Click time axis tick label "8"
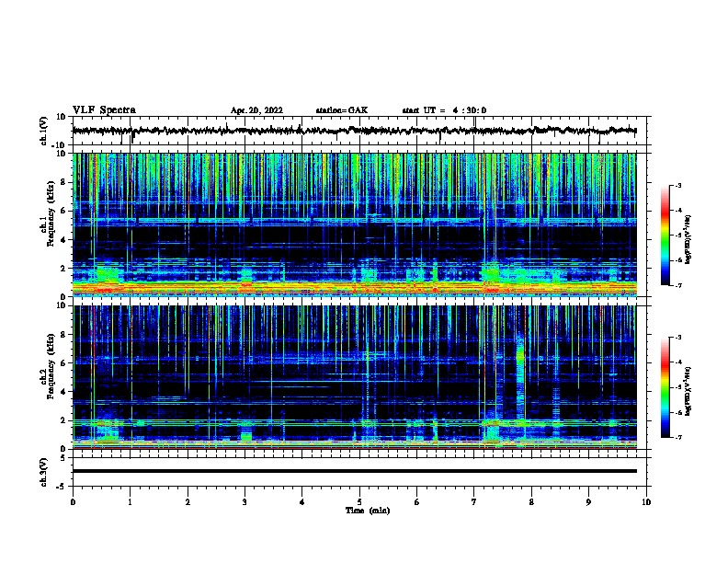This screenshot has height=563, width=728. coord(531,502)
